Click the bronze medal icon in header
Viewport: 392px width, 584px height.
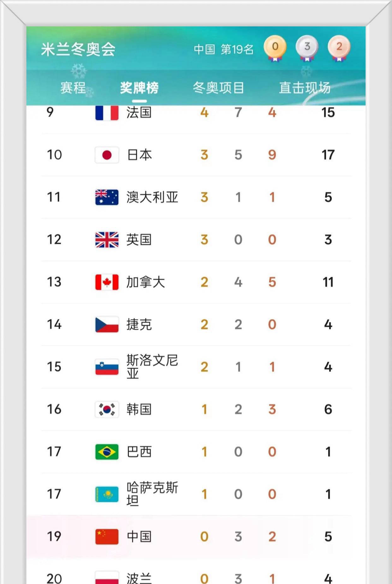[339, 48]
